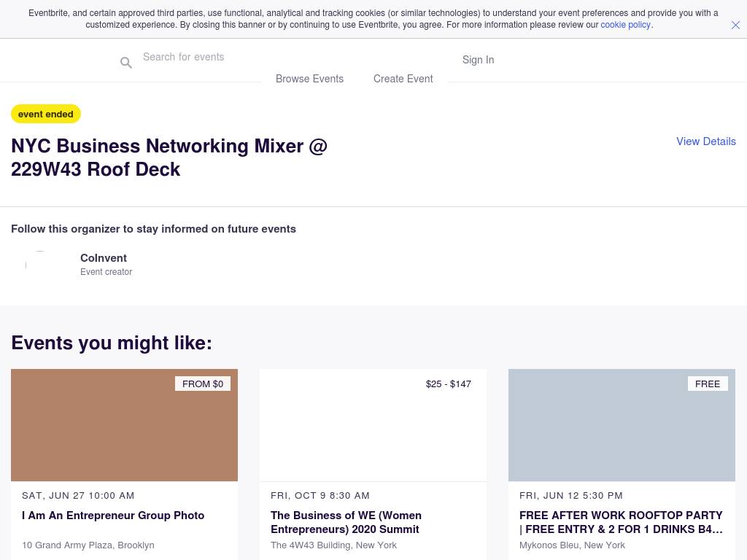Click Sign In link

pyautogui.click(x=478, y=60)
